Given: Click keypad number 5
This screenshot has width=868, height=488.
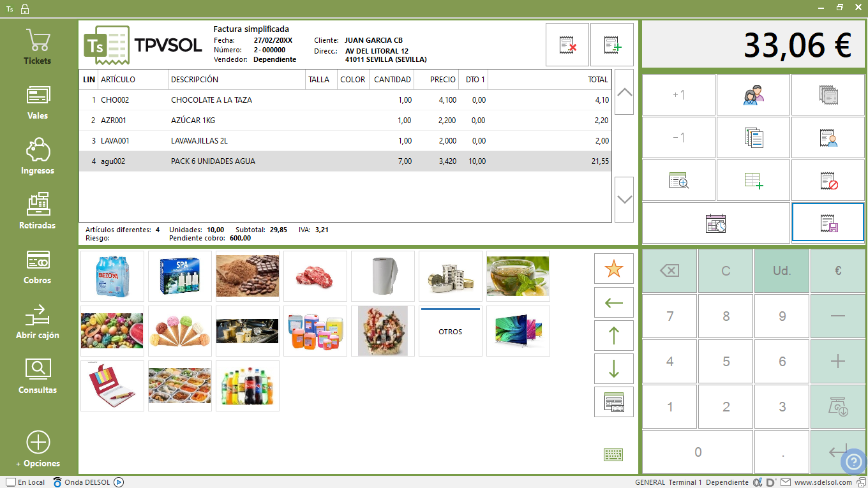Looking at the screenshot, I should (726, 361).
